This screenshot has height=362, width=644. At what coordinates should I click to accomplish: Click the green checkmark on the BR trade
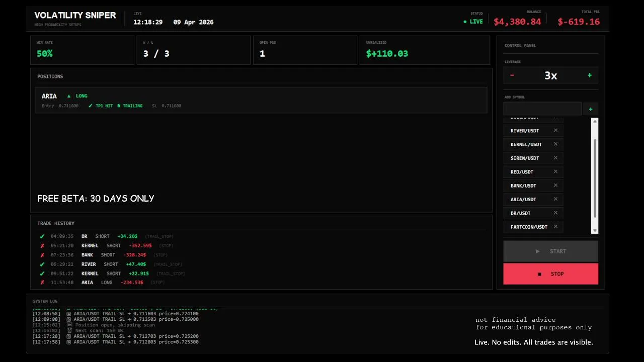pyautogui.click(x=42, y=236)
